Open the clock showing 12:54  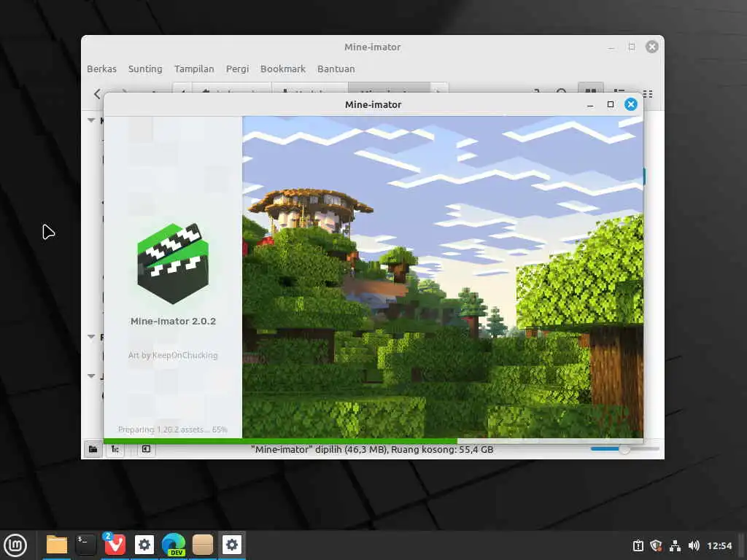tap(719, 545)
